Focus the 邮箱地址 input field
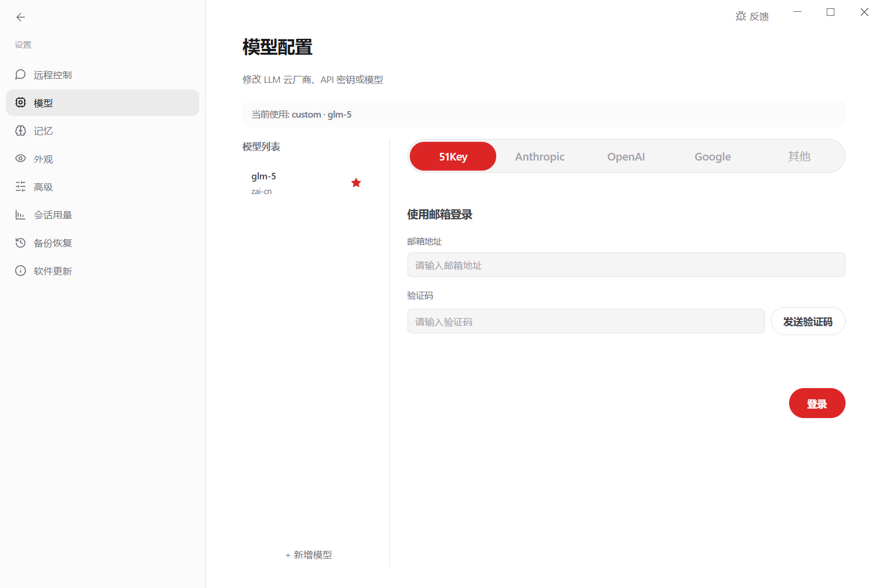 (x=626, y=265)
